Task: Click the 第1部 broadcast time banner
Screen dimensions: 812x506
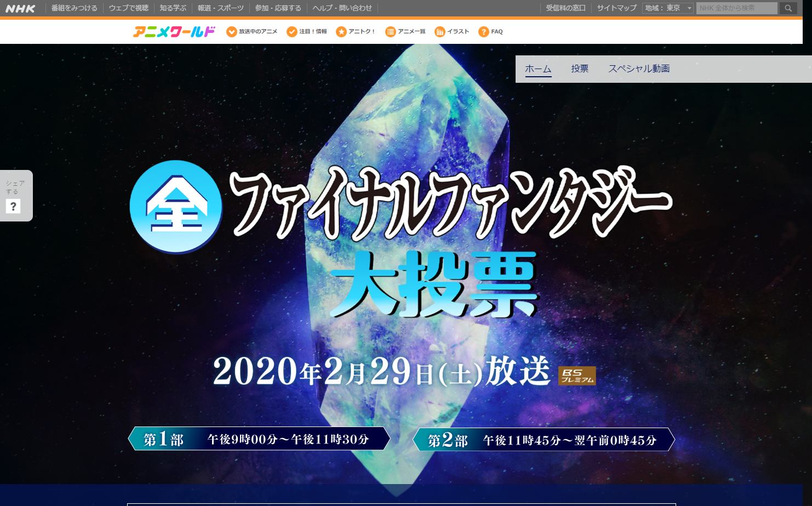Action: [x=259, y=439]
